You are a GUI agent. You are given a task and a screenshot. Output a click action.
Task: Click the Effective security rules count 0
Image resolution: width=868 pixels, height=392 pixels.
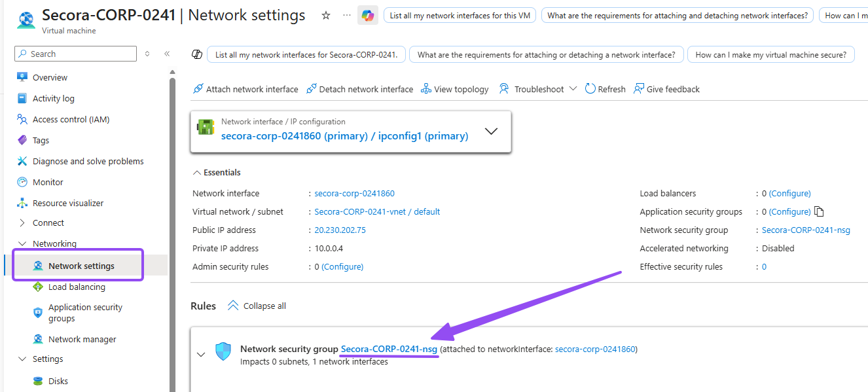pos(764,266)
